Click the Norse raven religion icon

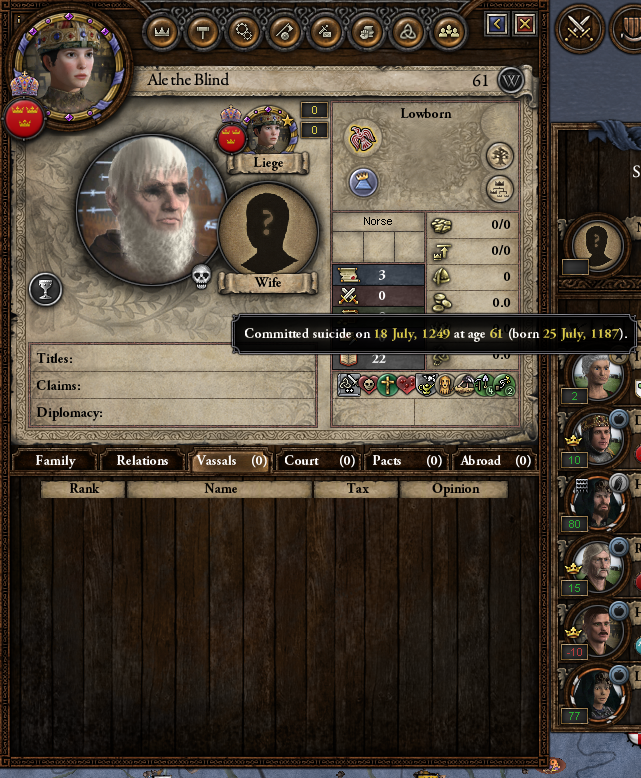pos(363,138)
